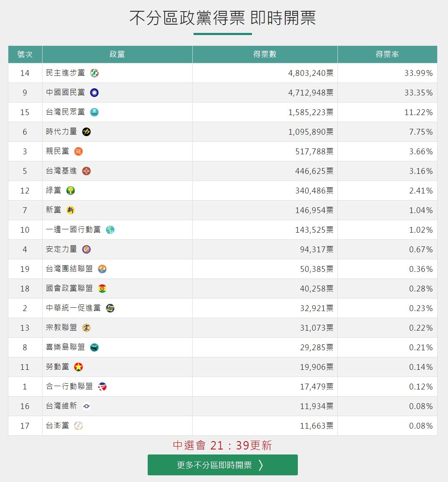The width and height of the screenshot is (448, 482).
Task: Open 更多不分區即時開票 green button
Action: click(x=223, y=465)
